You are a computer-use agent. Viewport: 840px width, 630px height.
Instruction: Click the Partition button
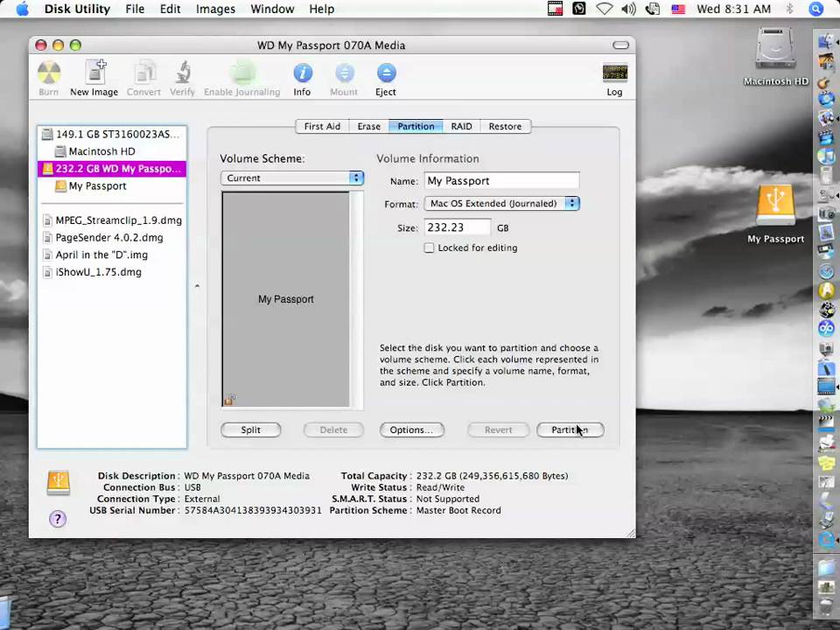pyautogui.click(x=570, y=430)
